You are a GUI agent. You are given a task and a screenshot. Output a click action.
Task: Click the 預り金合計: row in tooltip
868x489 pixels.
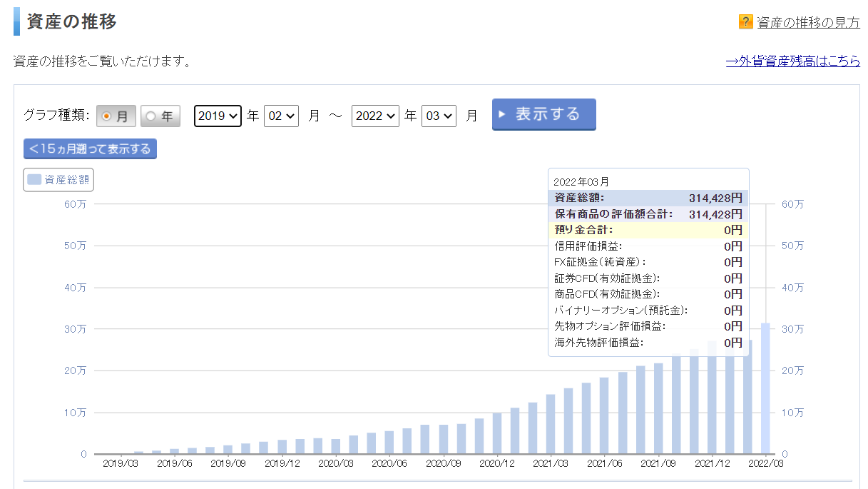coord(648,230)
